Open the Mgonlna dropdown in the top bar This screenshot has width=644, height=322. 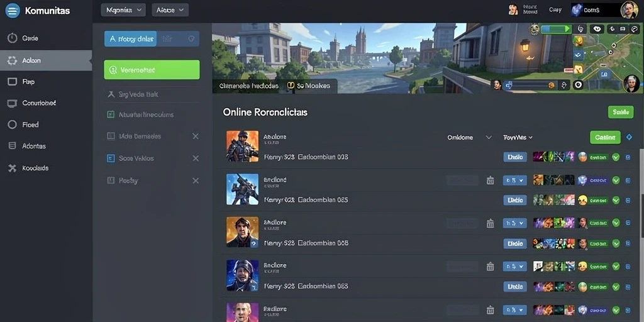(123, 10)
